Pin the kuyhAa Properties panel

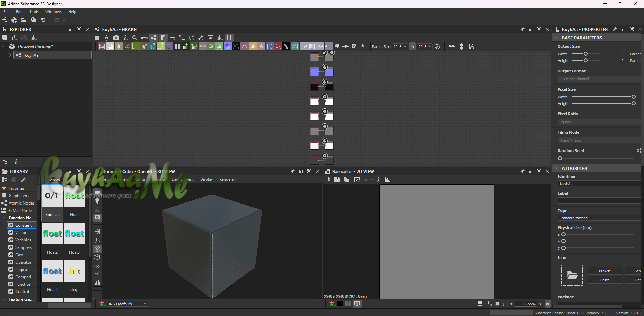[615, 29]
